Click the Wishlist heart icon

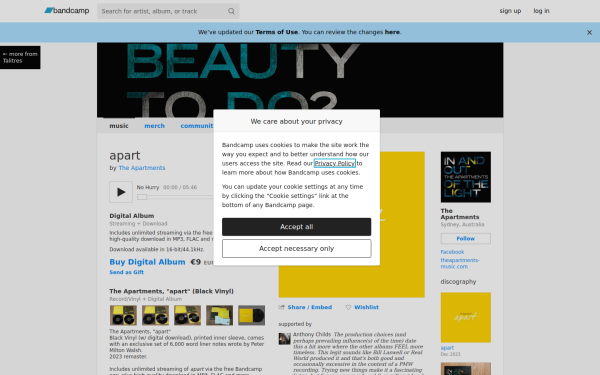[x=348, y=307]
